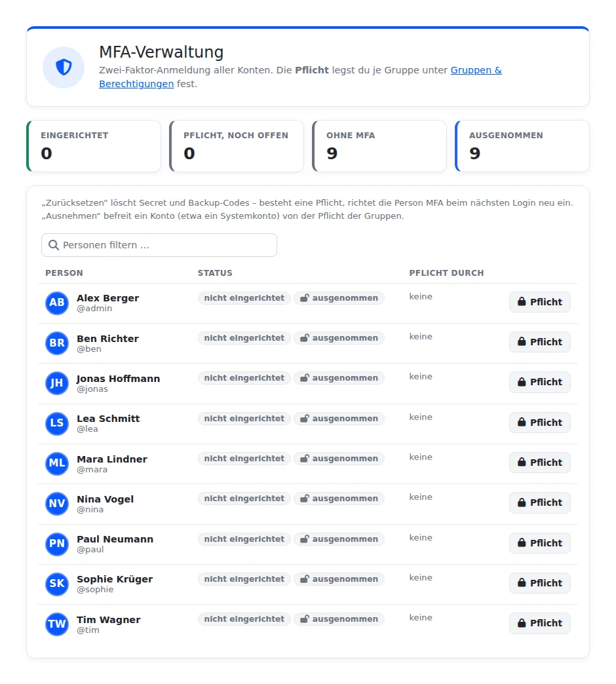This screenshot has height=684, width=616.
Task: Click the username @lea
Action: (x=87, y=429)
